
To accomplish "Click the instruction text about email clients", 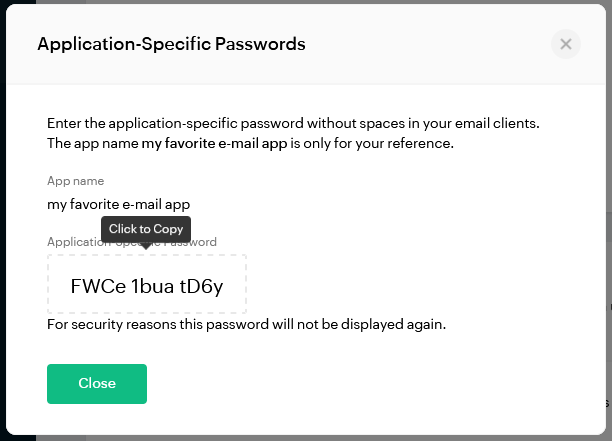I will coord(293,124).
